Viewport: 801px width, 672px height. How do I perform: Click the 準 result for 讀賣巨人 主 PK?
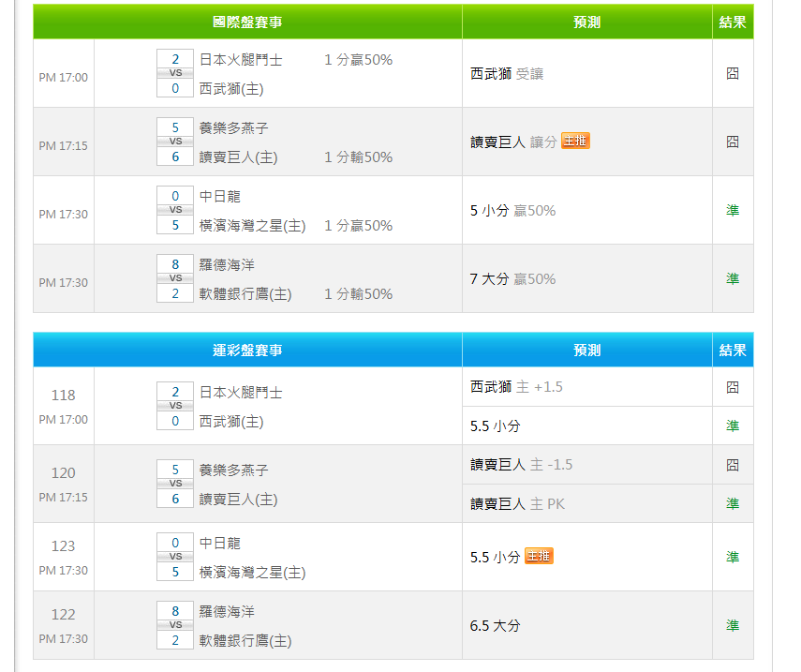pos(733,503)
